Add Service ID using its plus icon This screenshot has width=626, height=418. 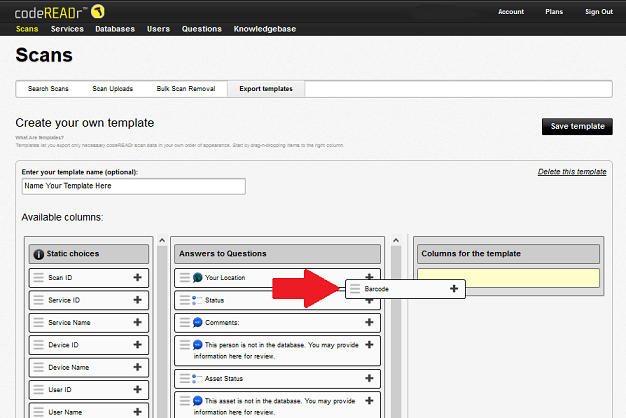point(137,299)
